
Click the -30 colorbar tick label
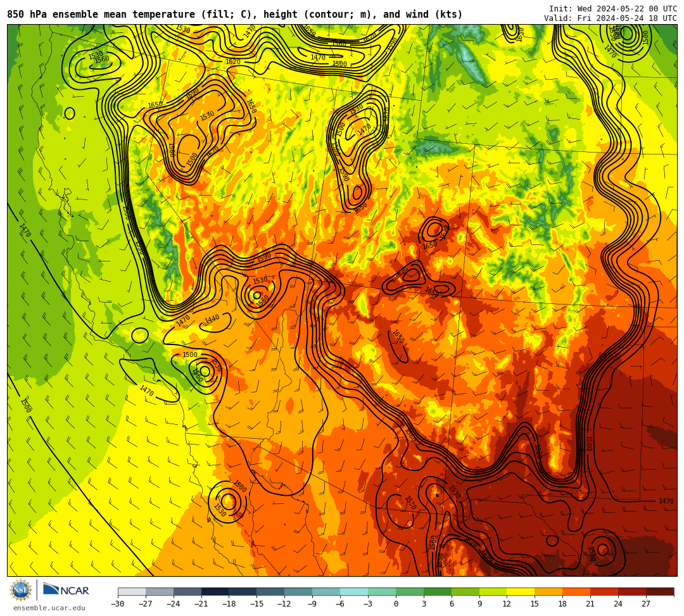118,604
